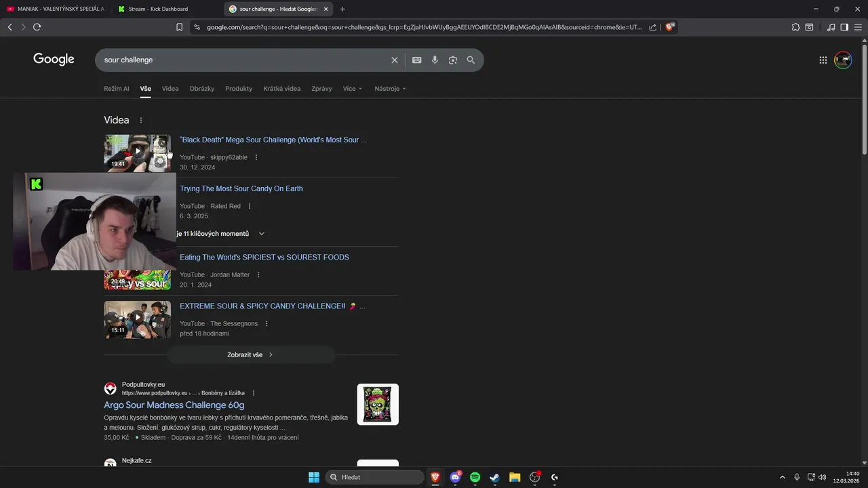Switch to the Obrázky tab

202,89
